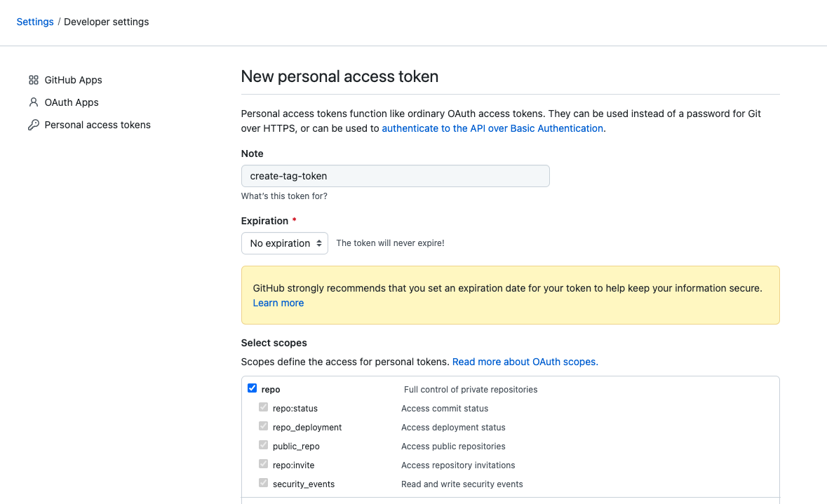827x504 pixels.
Task: Open the authenticate to the API link
Action: point(492,128)
